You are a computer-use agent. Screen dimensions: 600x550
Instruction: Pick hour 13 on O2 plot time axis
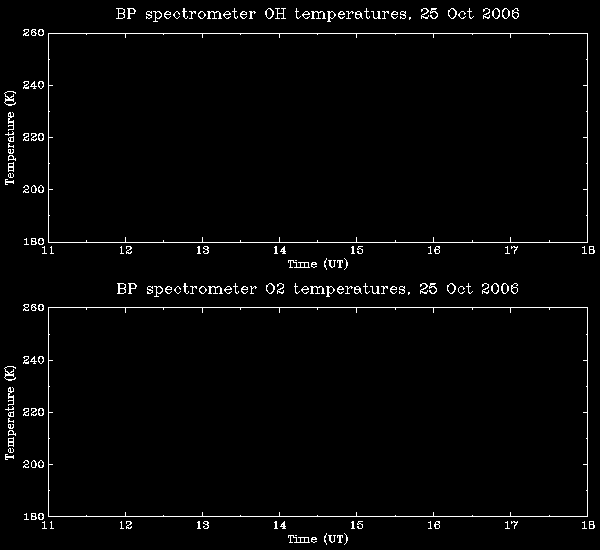click(202, 525)
